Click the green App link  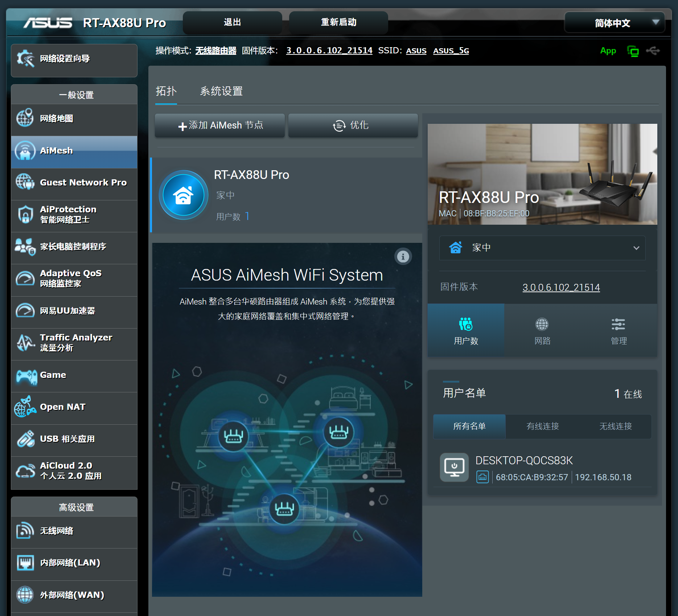tap(608, 51)
